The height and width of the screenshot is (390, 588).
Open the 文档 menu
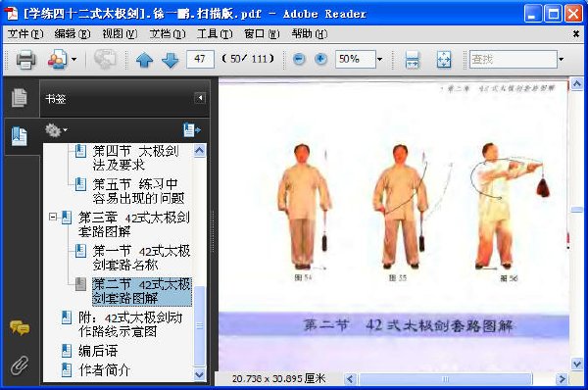168,34
